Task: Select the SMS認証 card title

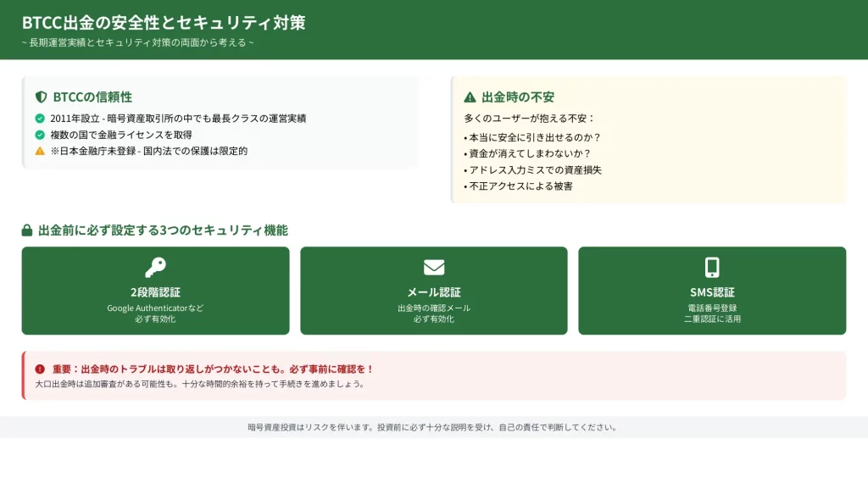Action: click(712, 292)
